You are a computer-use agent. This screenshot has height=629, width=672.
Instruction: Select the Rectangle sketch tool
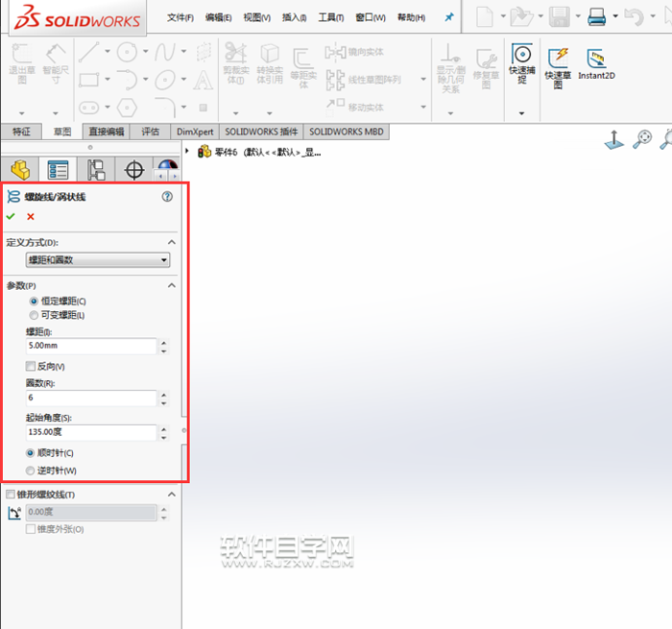coord(89,80)
